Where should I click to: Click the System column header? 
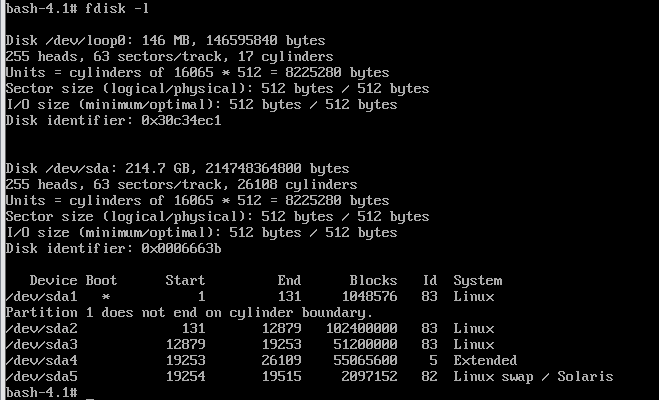[477, 281]
